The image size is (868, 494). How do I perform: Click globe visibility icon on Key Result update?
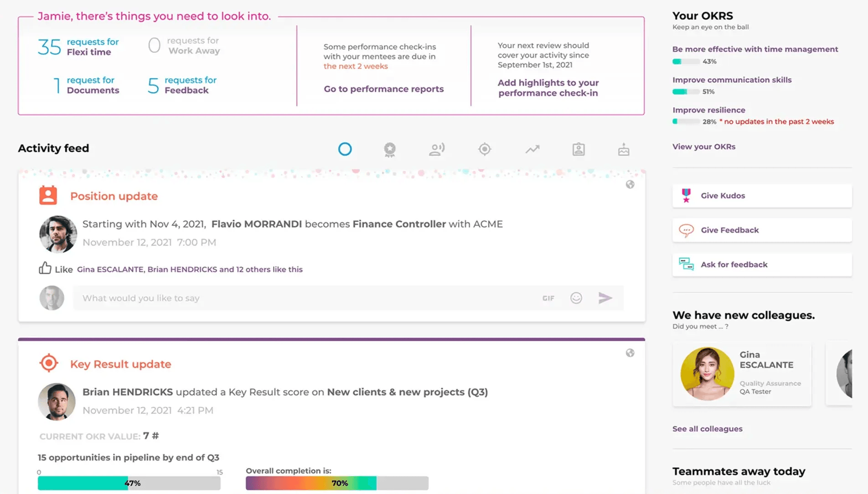pyautogui.click(x=630, y=353)
